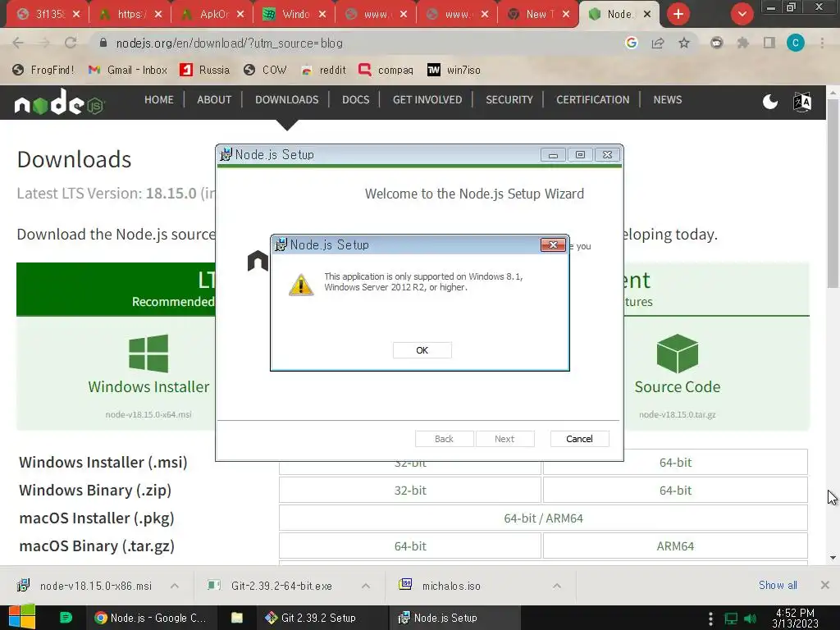Screen dimensions: 840x630
Task: Open DOCS in nodejs.org navigation
Action: pos(356,99)
